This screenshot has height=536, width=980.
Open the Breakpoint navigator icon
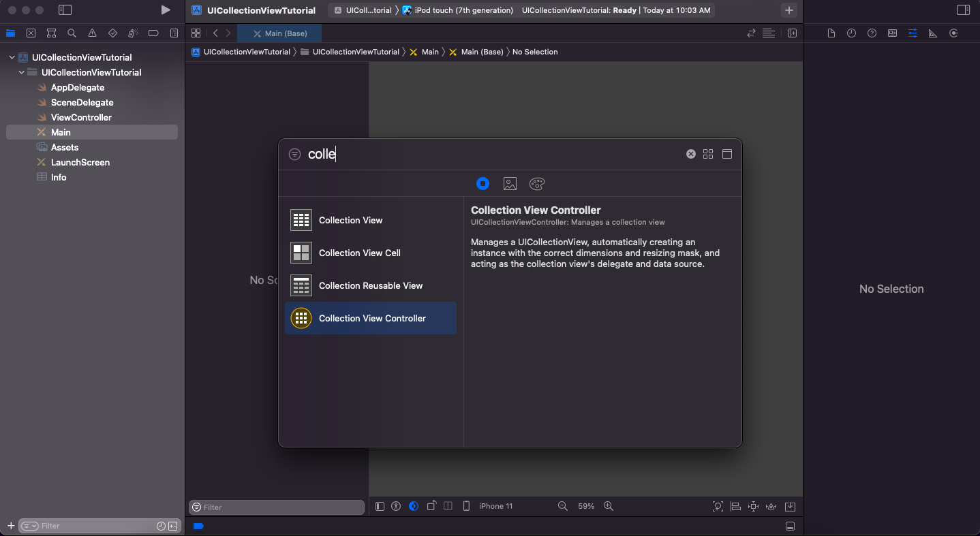tap(153, 33)
